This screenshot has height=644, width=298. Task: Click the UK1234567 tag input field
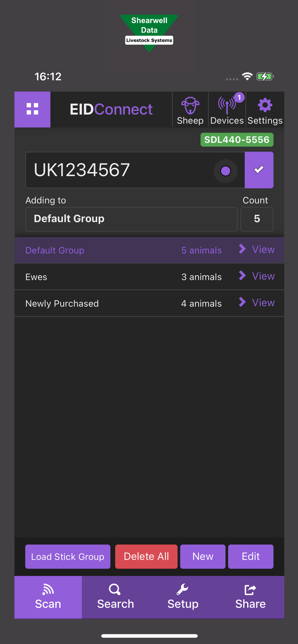[119, 170]
